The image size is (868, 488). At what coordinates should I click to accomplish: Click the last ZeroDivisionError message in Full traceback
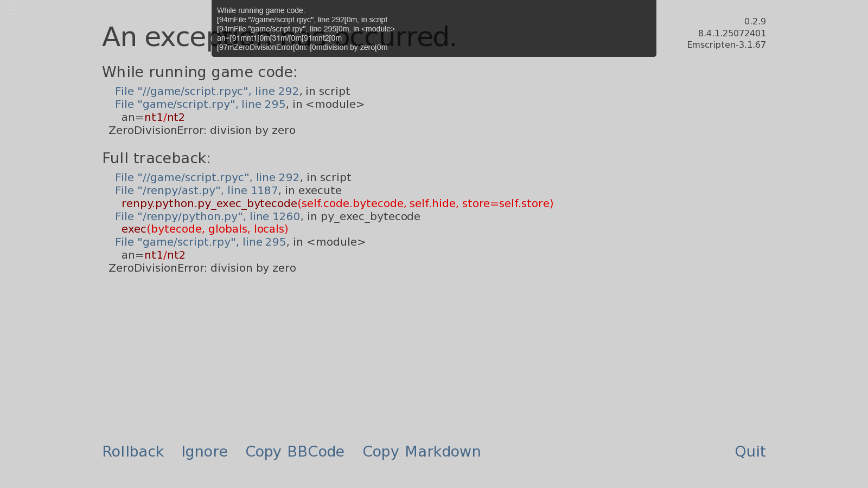202,268
